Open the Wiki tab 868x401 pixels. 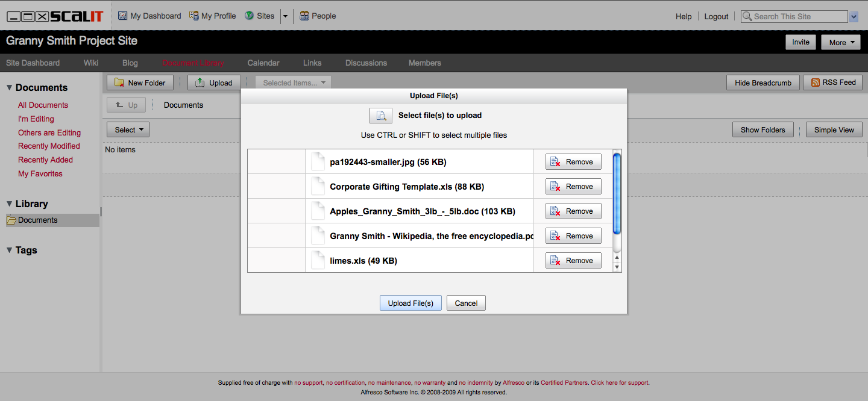(91, 63)
